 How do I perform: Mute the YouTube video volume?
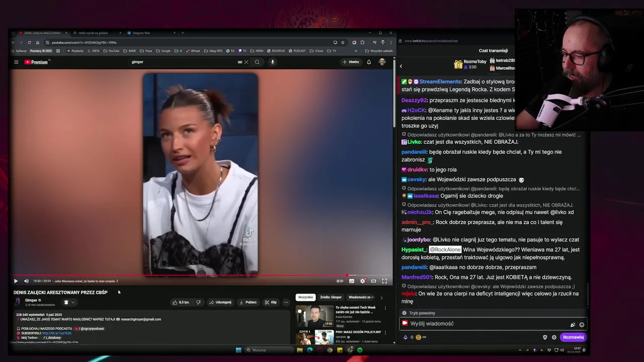point(26,281)
